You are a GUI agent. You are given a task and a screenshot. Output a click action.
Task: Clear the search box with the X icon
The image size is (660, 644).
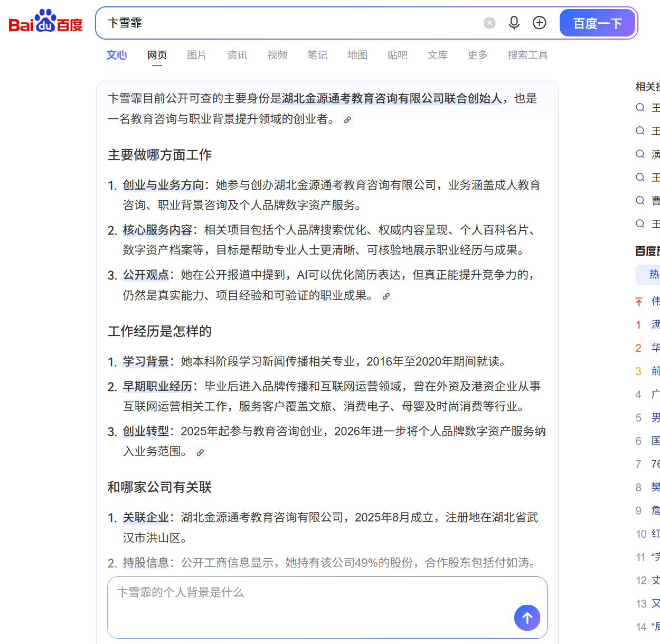point(489,23)
